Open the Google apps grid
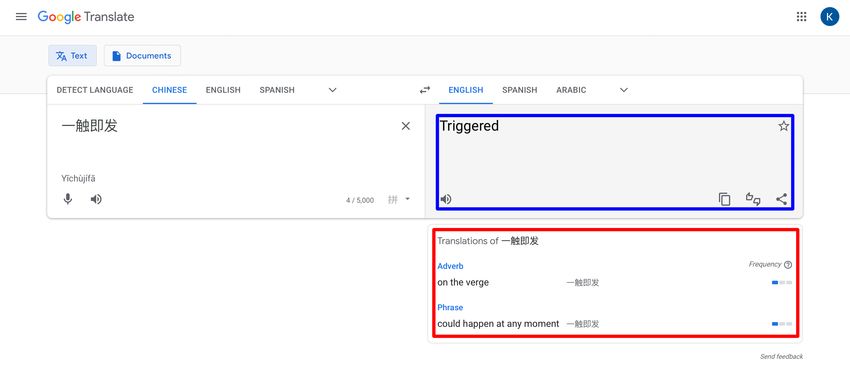Viewport: 850px width, 375px height. coord(801,17)
